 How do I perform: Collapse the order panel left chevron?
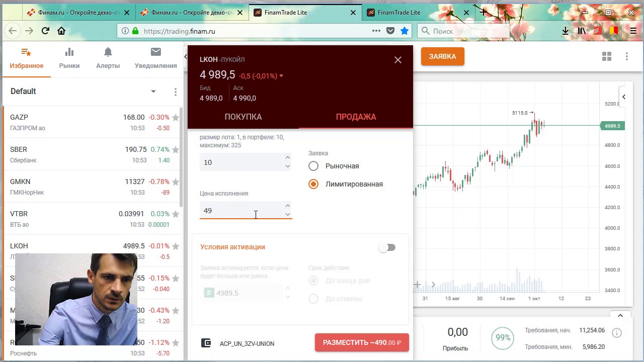185,56
